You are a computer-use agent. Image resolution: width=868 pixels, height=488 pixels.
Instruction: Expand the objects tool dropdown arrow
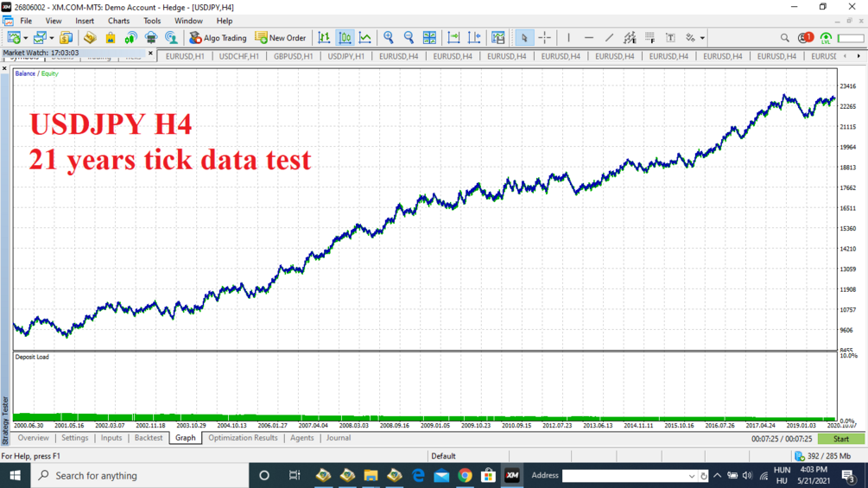click(x=702, y=38)
